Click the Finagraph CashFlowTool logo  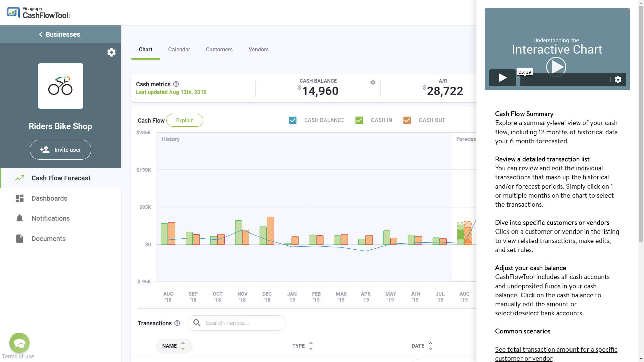(x=38, y=13)
